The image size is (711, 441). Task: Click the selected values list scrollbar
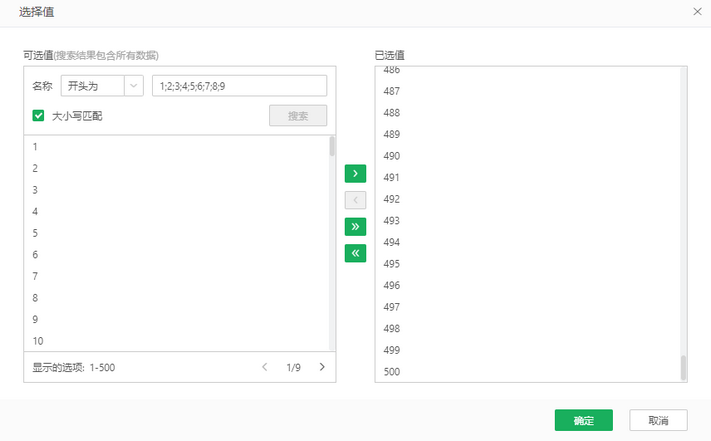(x=684, y=367)
